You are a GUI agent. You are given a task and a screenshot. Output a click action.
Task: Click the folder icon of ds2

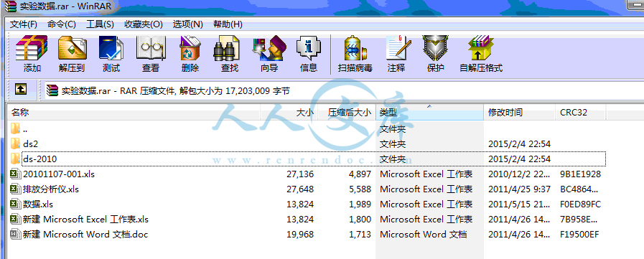click(x=15, y=143)
